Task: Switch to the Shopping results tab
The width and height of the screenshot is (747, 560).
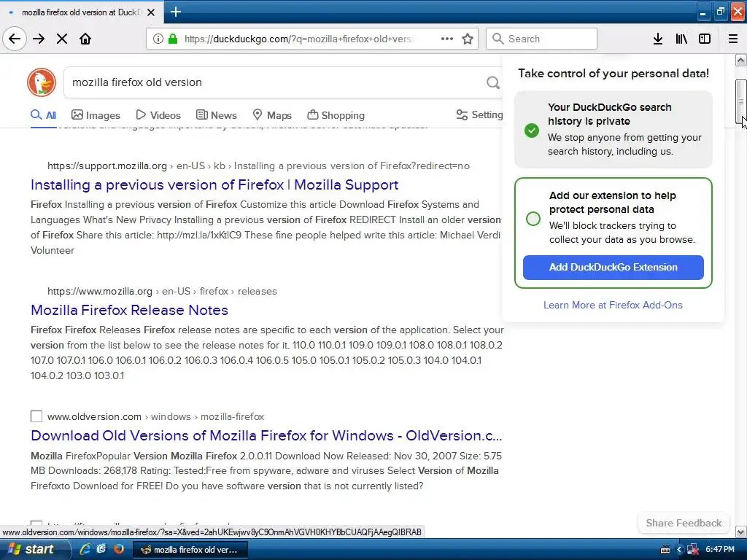Action: (x=336, y=115)
